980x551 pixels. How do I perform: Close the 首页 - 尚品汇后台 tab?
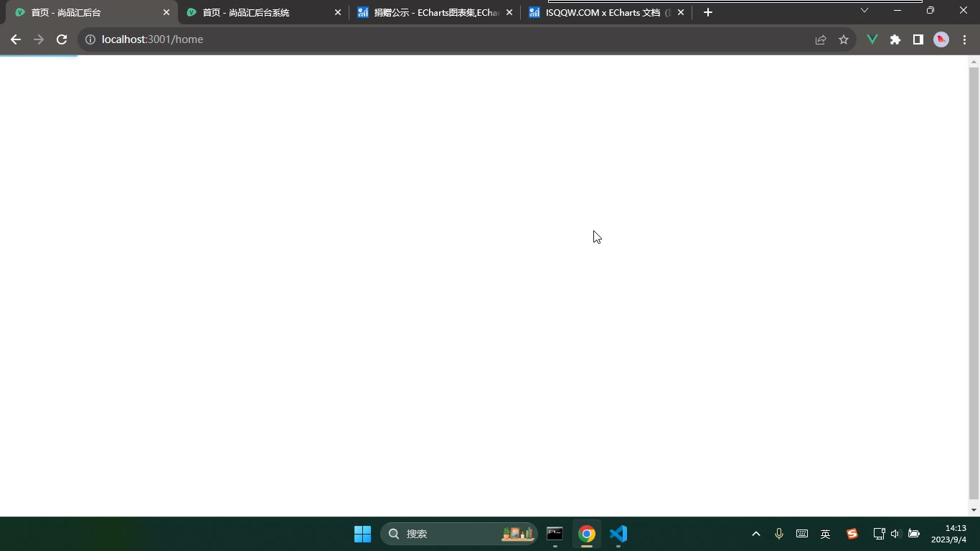[166, 12]
